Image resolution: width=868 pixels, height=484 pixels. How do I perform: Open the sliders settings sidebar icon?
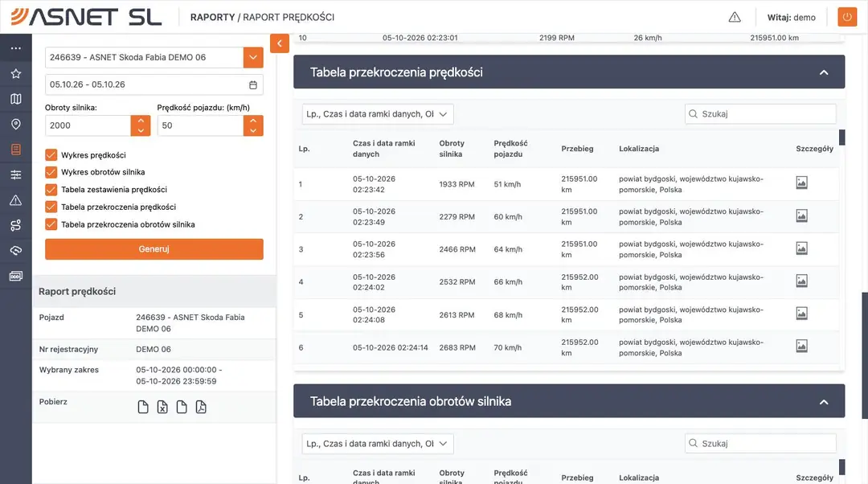pos(16,175)
